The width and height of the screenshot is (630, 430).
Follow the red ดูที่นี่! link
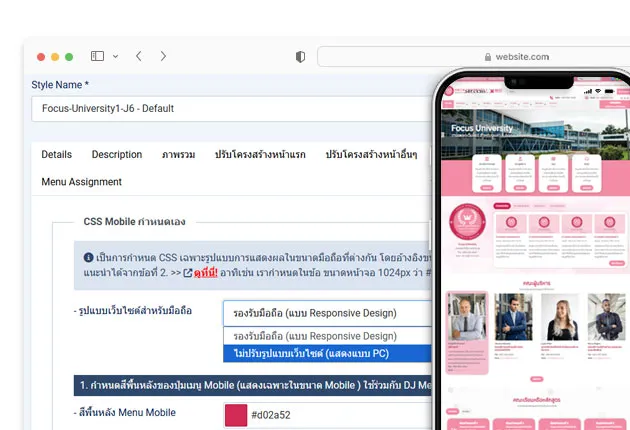point(206,273)
